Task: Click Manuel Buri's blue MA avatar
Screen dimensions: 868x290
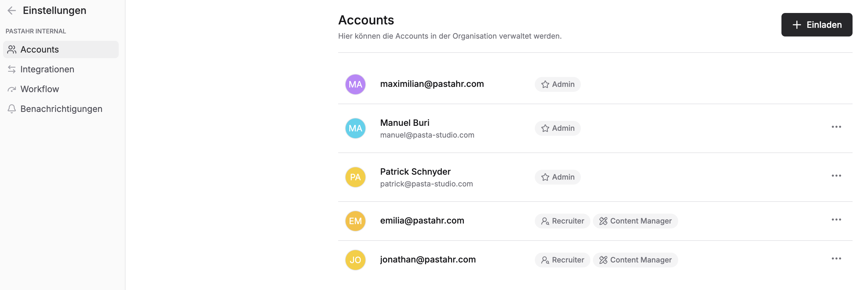Action: (355, 128)
